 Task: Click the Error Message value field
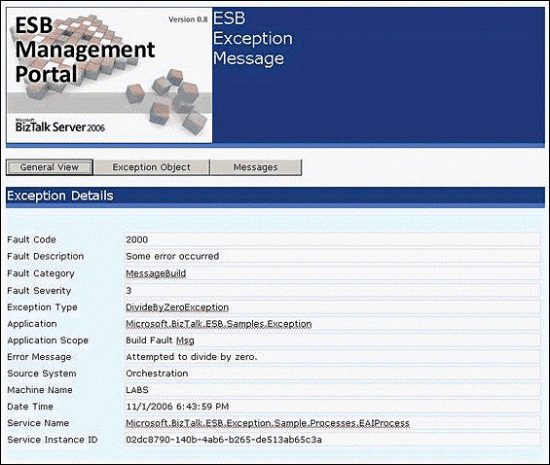333,357
